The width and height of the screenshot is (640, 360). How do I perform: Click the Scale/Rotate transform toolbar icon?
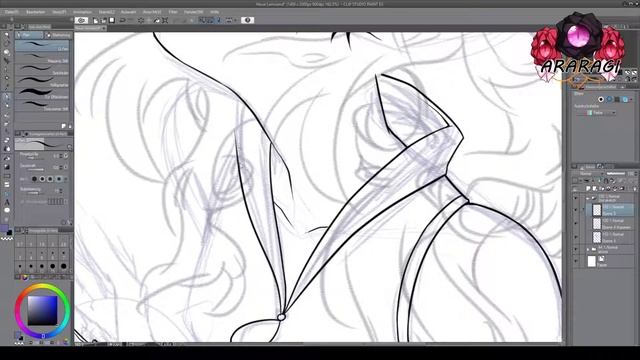[165, 20]
